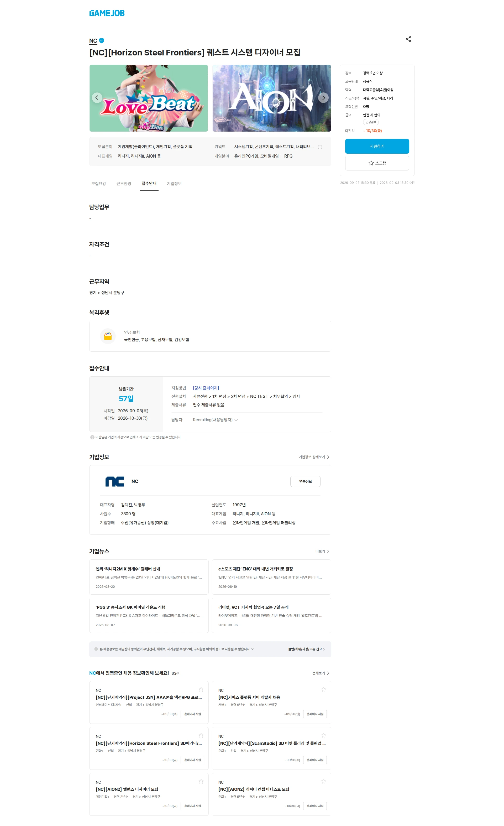Image resolution: width=504 pixels, height=826 pixels.
Task: Click the NC company logo
Action: pos(115,481)
